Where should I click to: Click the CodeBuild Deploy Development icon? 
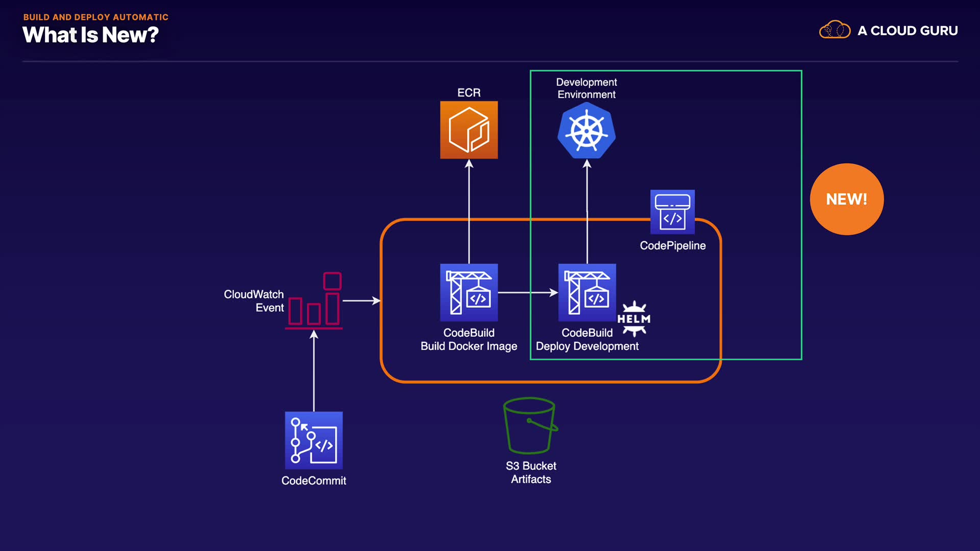(x=587, y=292)
